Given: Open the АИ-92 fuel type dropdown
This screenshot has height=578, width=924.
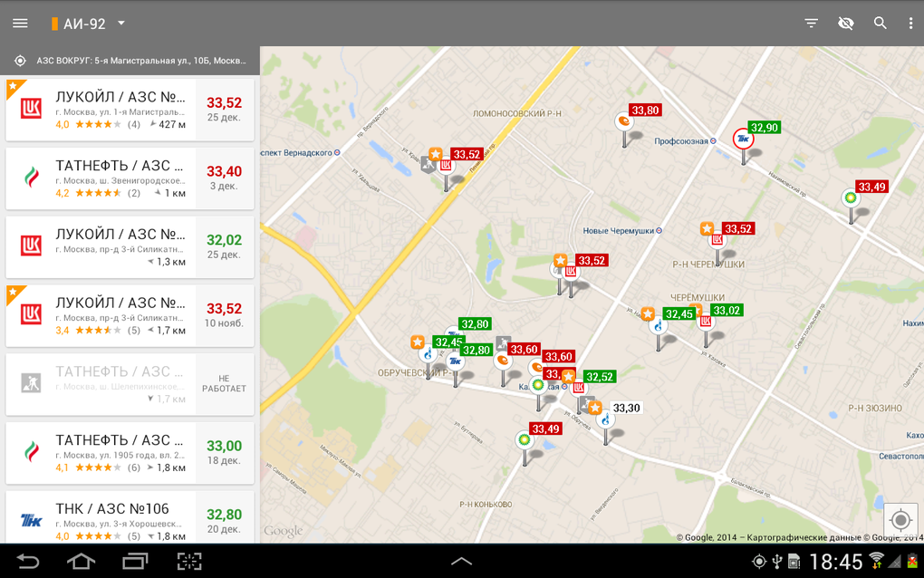Looking at the screenshot, I should point(89,24).
